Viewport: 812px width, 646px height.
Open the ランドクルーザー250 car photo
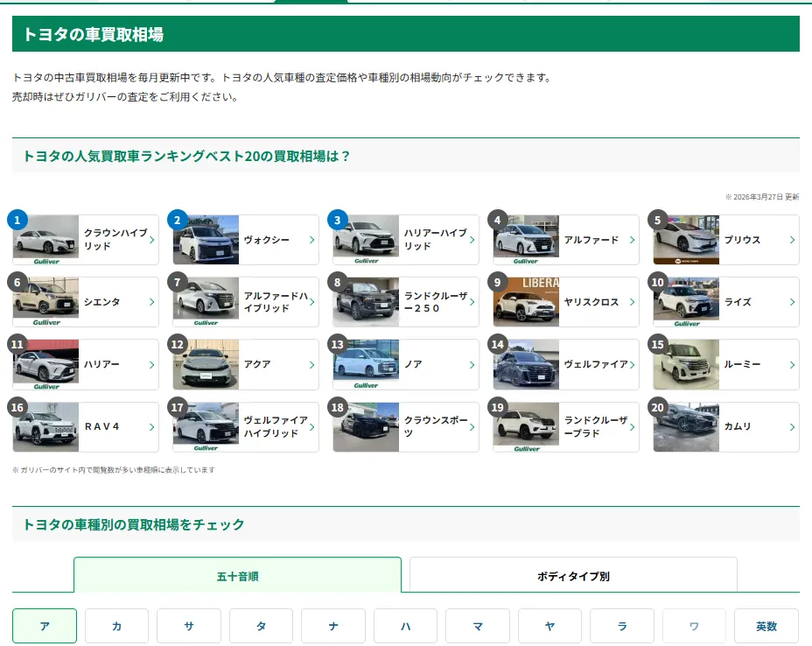(366, 302)
